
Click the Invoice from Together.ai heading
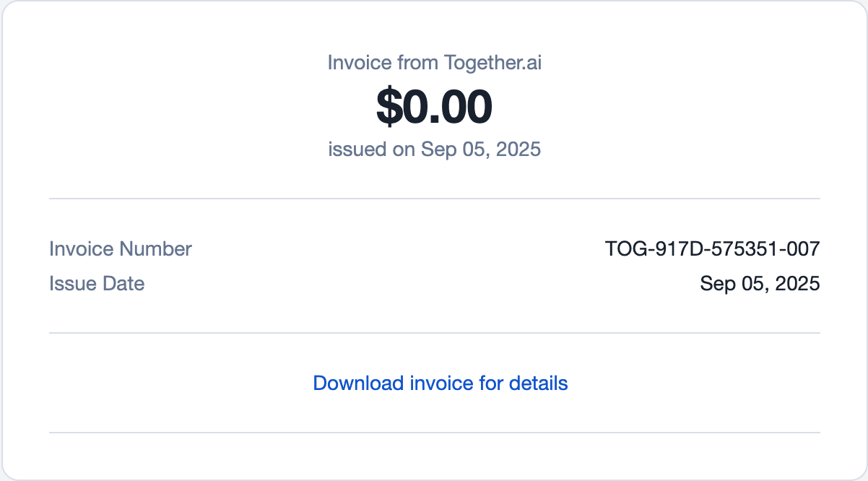pyautogui.click(x=434, y=63)
